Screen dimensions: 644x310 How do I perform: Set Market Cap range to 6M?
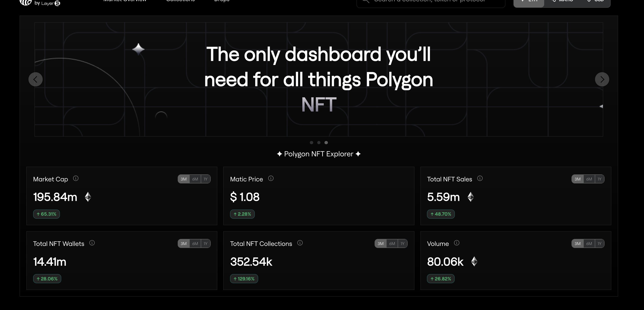pos(195,179)
